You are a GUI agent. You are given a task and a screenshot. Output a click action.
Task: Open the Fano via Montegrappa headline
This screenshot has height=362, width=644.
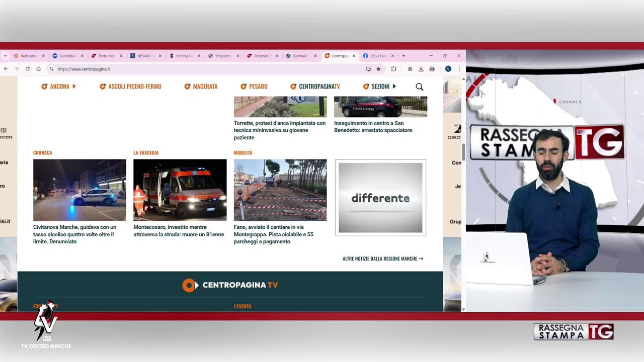pyautogui.click(x=274, y=234)
